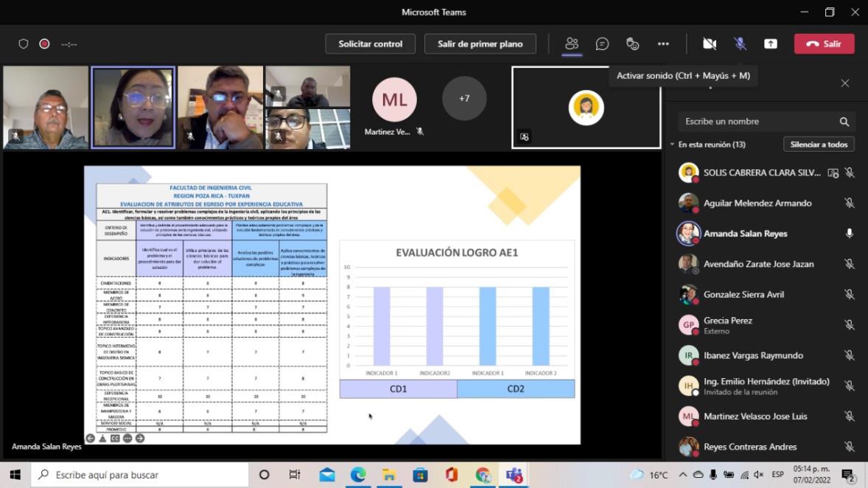The image size is (868, 488).
Task: Open the meeting chat panel
Action: pyautogui.click(x=602, y=44)
